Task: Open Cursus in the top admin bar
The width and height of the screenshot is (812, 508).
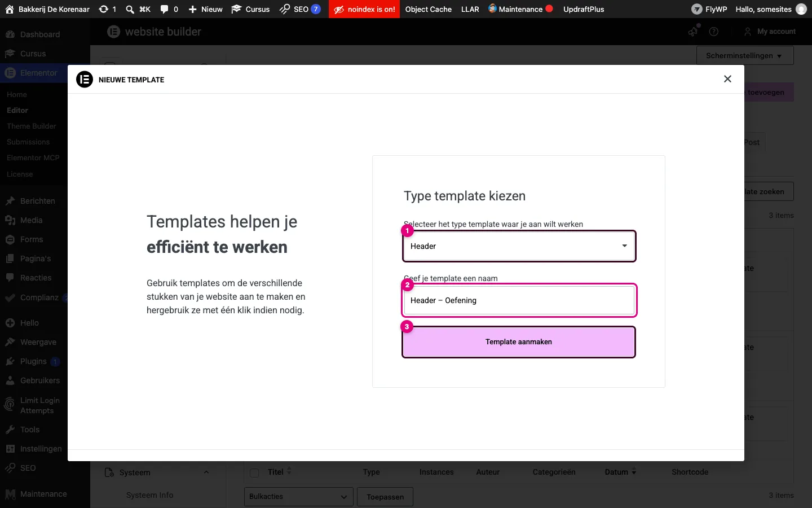Action: [x=250, y=9]
